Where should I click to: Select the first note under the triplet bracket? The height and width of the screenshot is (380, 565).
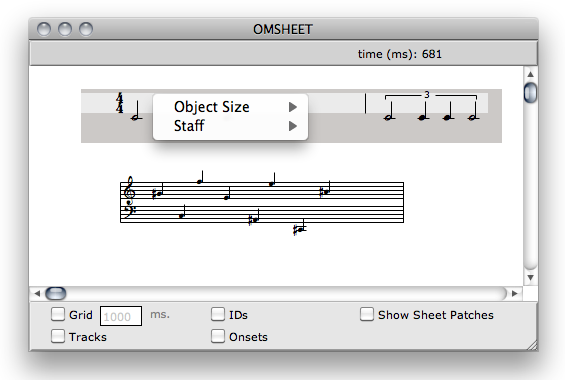pyautogui.click(x=389, y=110)
